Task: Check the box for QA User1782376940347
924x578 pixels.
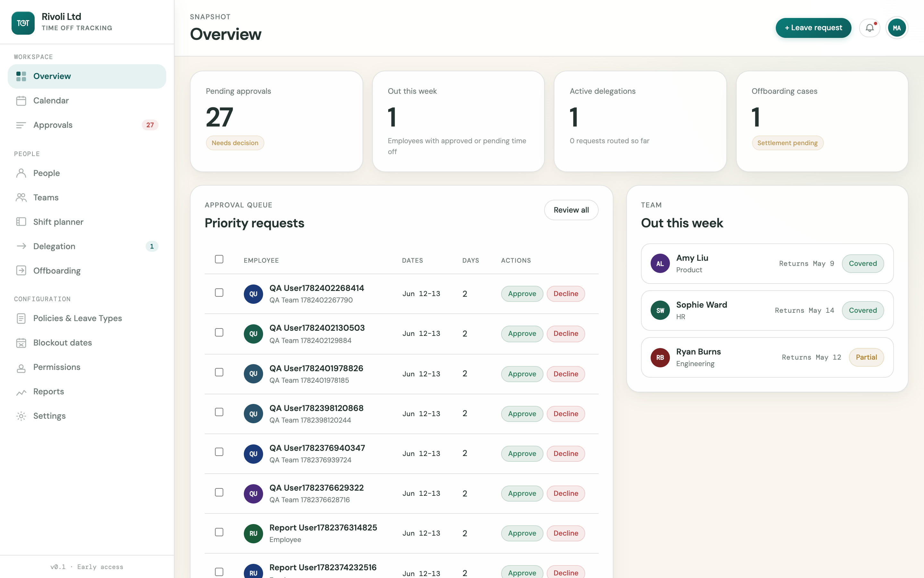Action: pos(219,452)
